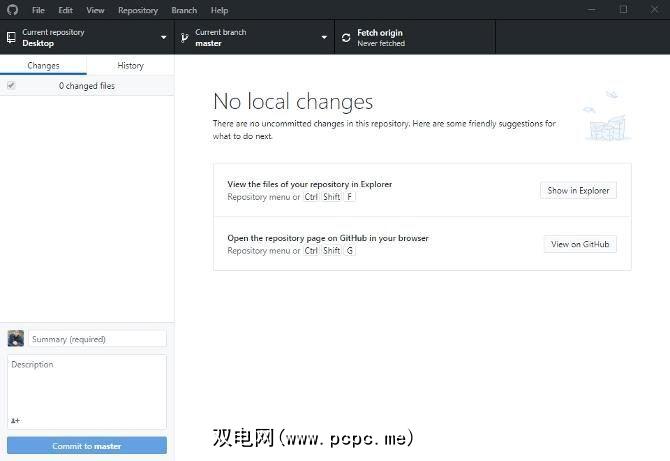Click the Current repository icon

[11, 38]
